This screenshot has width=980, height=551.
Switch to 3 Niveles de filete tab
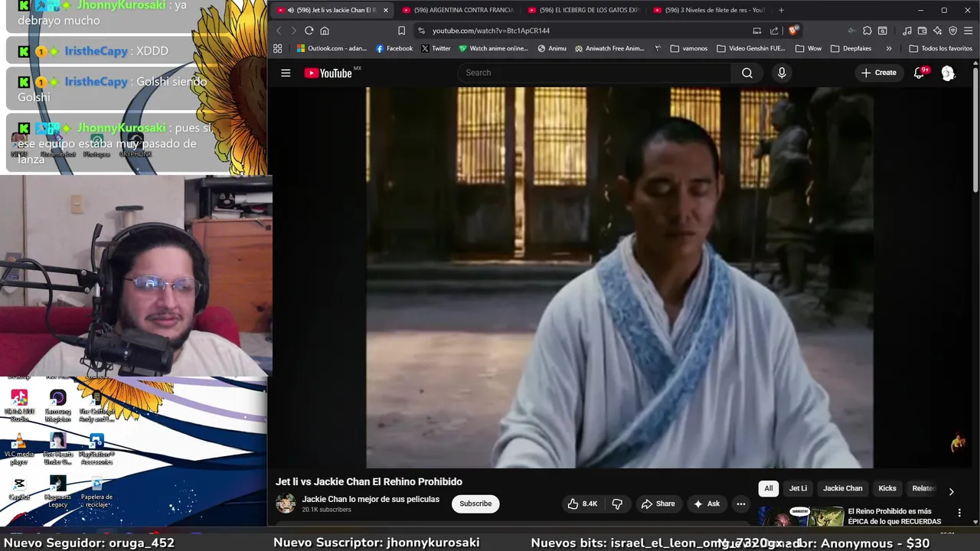[710, 10]
